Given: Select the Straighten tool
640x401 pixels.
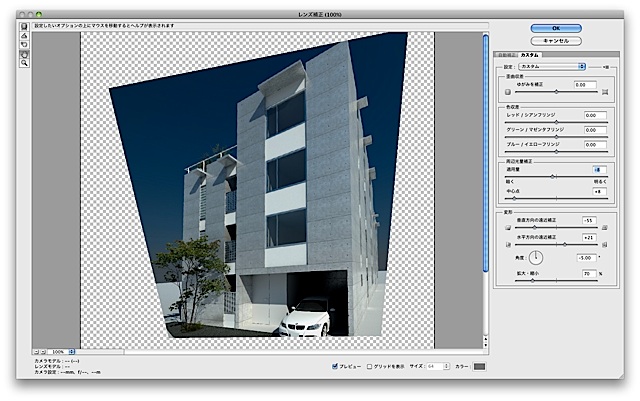Looking at the screenshot, I should point(23,35).
